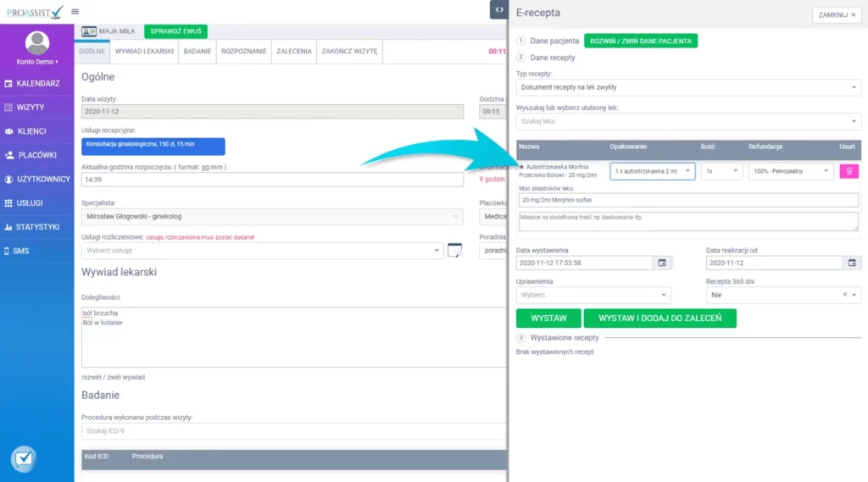Go to Statystyki in the sidebar
868x482 pixels.
pos(36,227)
